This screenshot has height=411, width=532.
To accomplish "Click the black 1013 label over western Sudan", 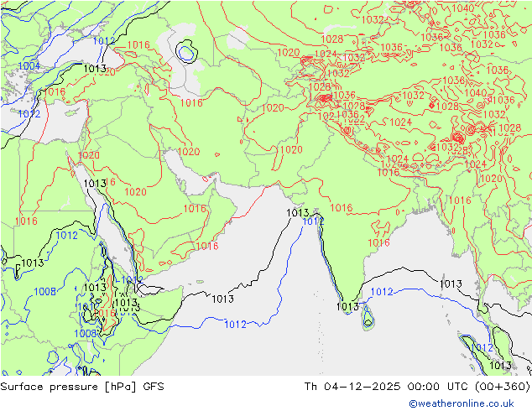I will (x=33, y=263).
